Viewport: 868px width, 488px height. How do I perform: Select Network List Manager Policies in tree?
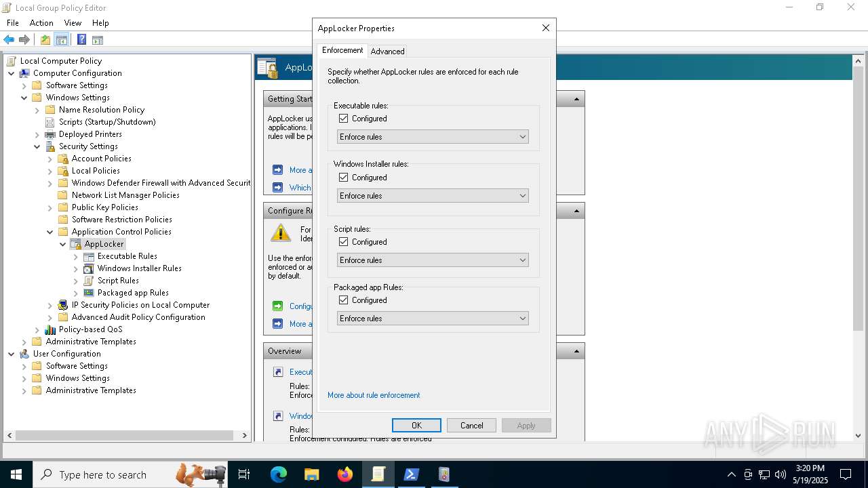[125, 195]
